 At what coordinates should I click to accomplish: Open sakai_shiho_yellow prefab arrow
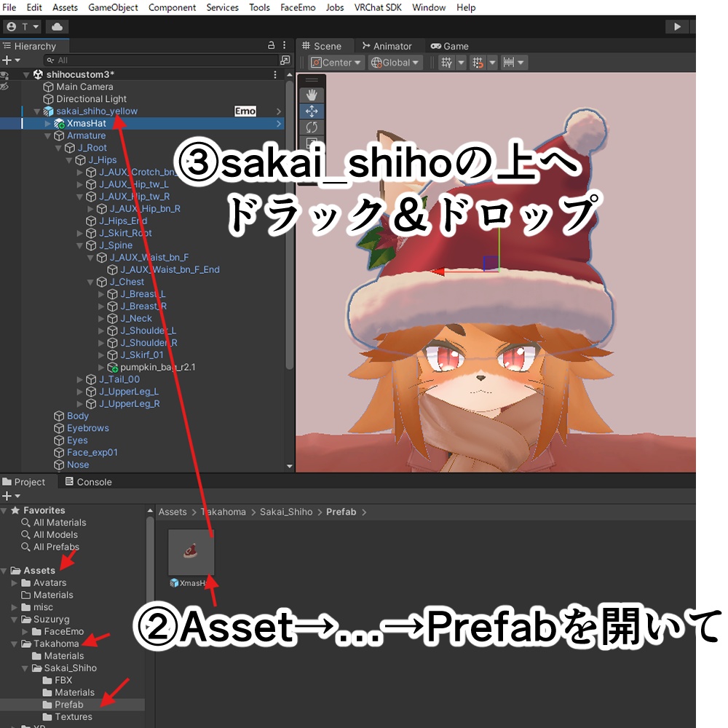(279, 111)
